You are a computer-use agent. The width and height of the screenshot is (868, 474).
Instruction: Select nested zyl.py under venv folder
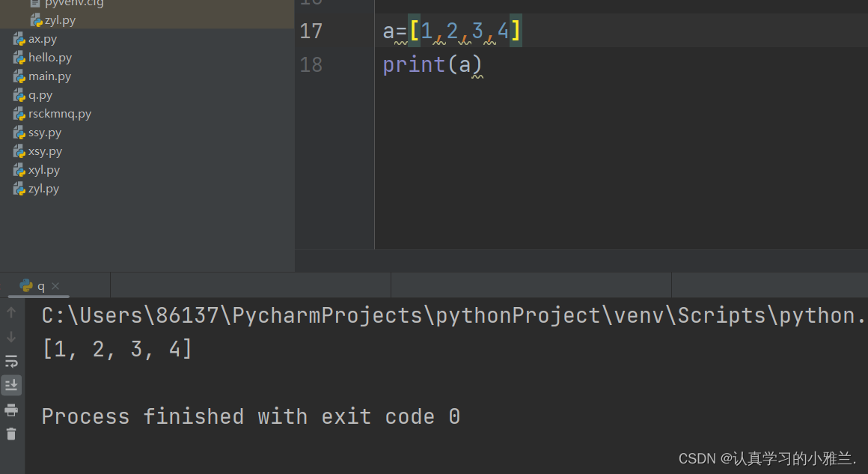coord(60,20)
